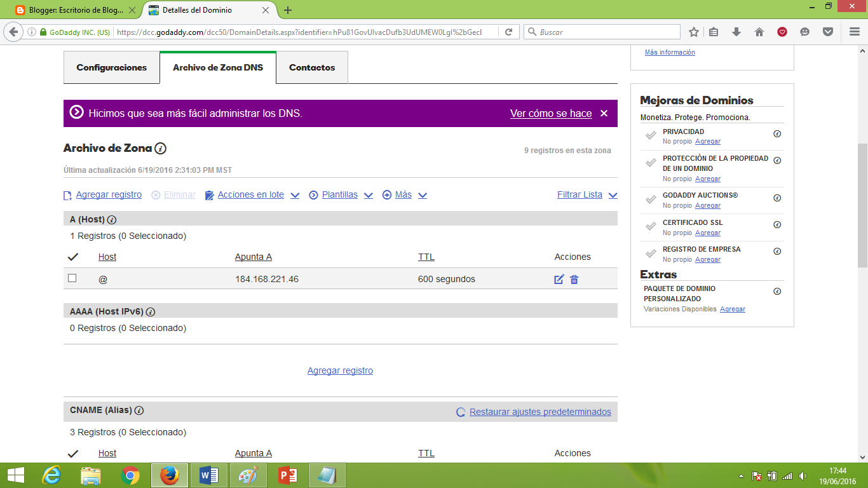The image size is (868, 488).
Task: Toggle select-all checkmark in A (Host) table
Action: point(73,257)
